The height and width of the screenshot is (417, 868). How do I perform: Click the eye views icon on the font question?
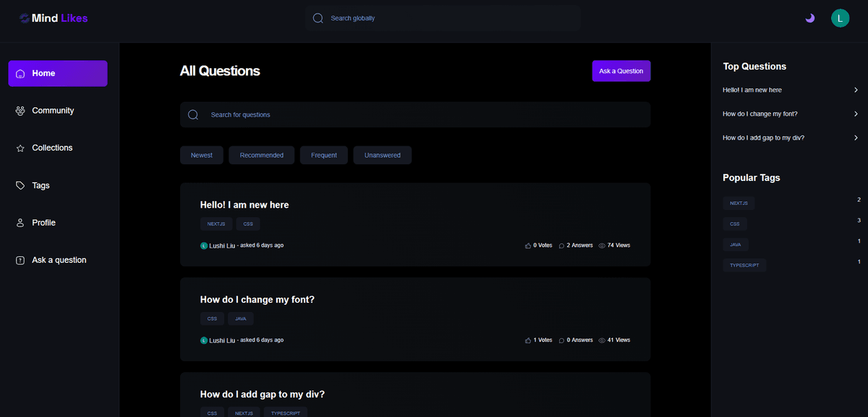point(602,340)
